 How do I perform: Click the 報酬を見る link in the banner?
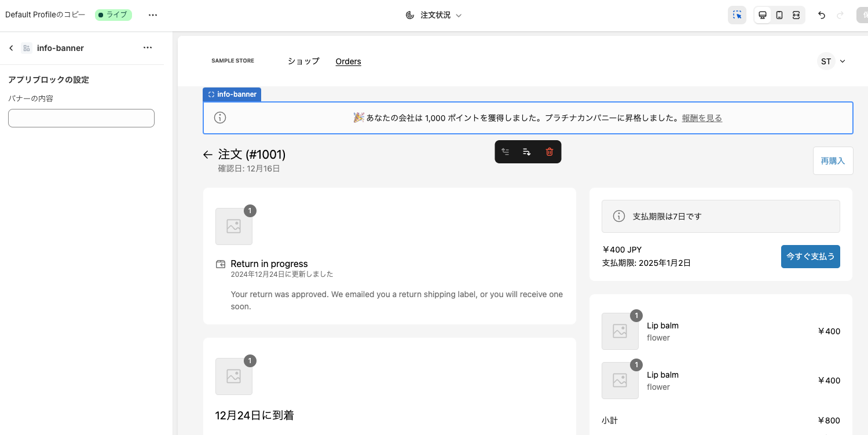tap(702, 118)
